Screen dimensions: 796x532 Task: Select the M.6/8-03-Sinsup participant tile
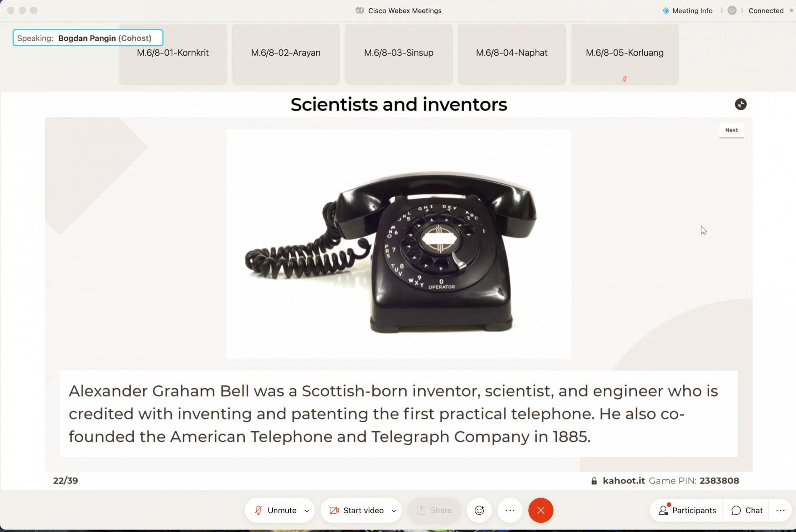[x=398, y=54]
